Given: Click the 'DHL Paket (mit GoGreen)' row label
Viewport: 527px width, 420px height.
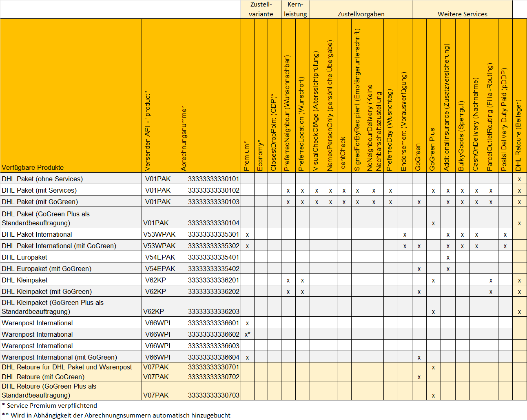Looking at the screenshot, I should (x=40, y=202).
